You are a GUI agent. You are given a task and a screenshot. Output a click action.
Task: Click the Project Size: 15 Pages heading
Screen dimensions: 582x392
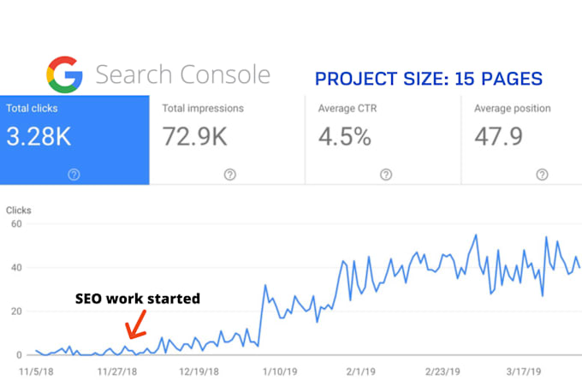[429, 79]
